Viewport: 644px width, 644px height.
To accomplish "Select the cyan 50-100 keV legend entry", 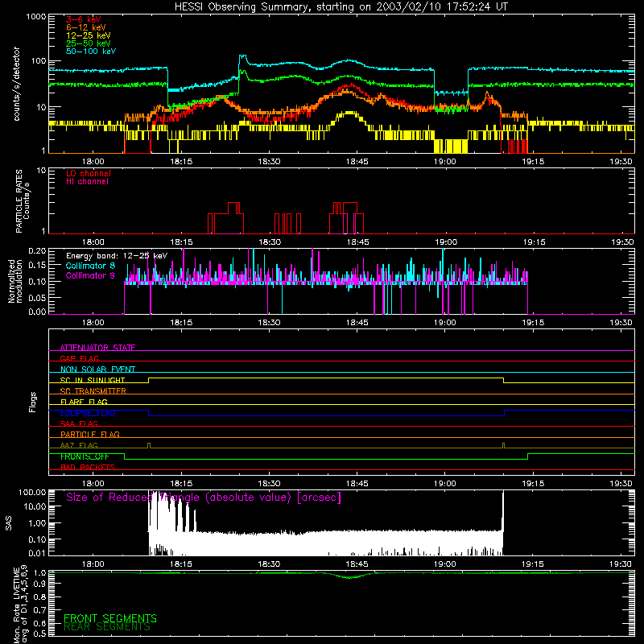I will point(91,52).
